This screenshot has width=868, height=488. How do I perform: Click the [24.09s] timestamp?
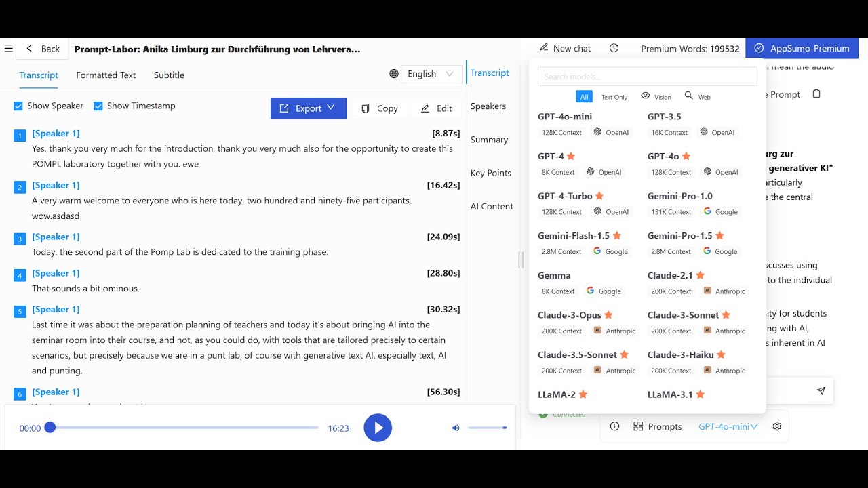click(x=443, y=237)
